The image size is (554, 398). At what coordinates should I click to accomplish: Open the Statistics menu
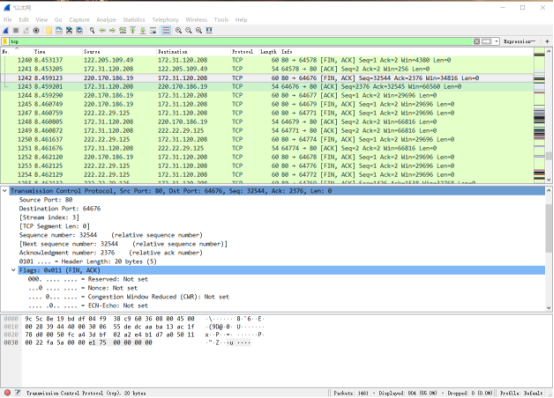(134, 20)
